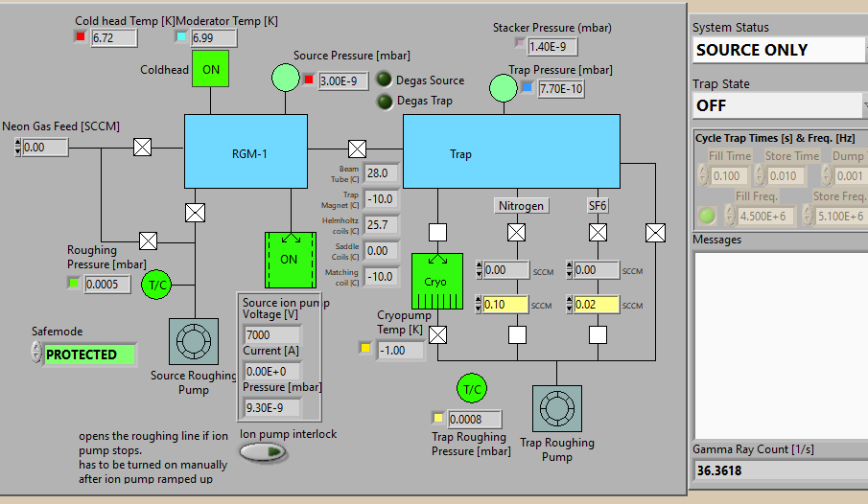This screenshot has width=868, height=504.
Task: Click the Cold head Temp value 6.72
Action: [113, 37]
